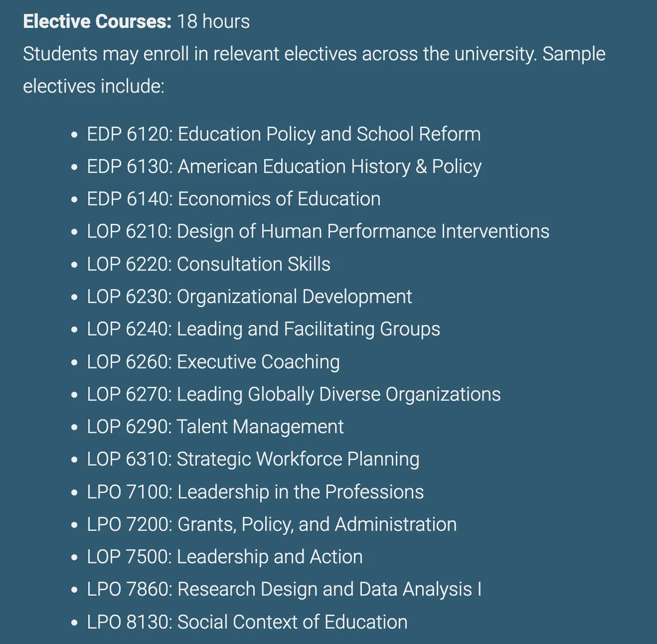Choose EDP 6140: Economics of Education

tap(234, 199)
